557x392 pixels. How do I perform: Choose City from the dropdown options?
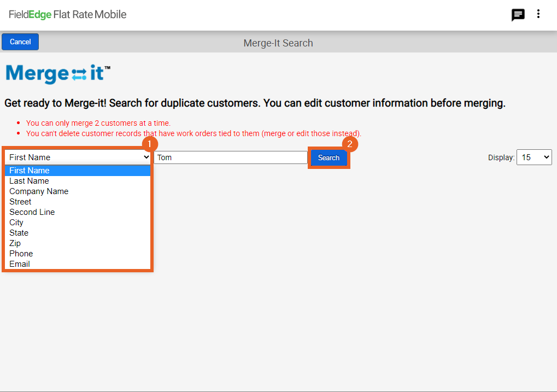(x=16, y=223)
